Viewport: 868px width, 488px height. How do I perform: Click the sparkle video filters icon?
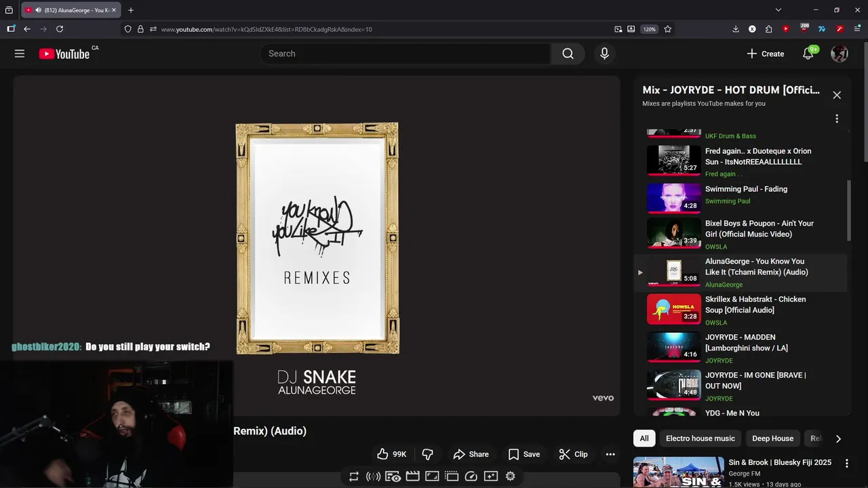point(491,476)
